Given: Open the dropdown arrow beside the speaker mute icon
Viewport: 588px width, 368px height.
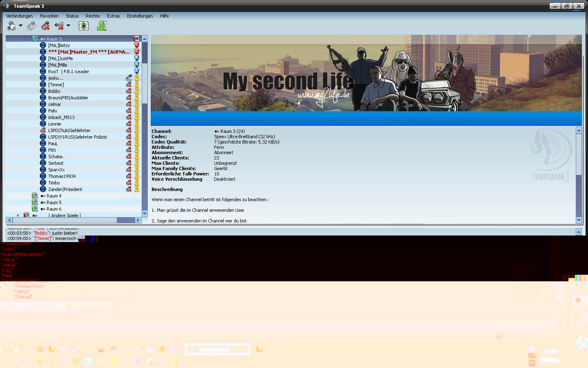Looking at the screenshot, I should (x=68, y=26).
